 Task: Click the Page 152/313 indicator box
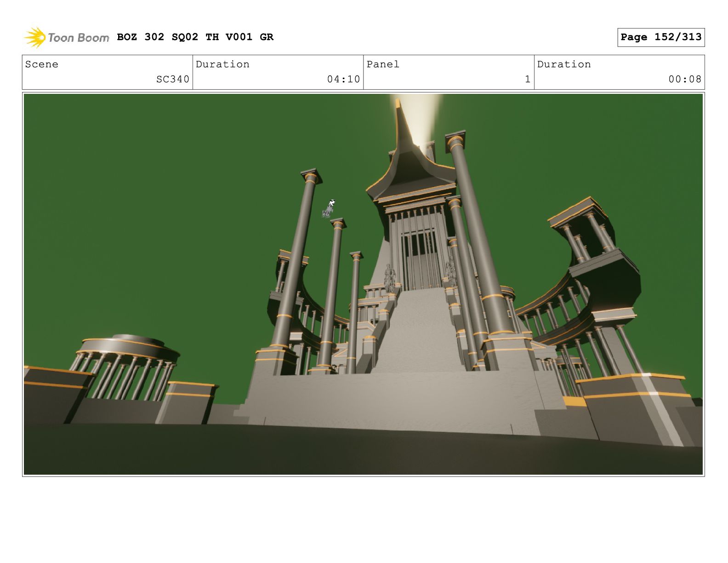(661, 37)
